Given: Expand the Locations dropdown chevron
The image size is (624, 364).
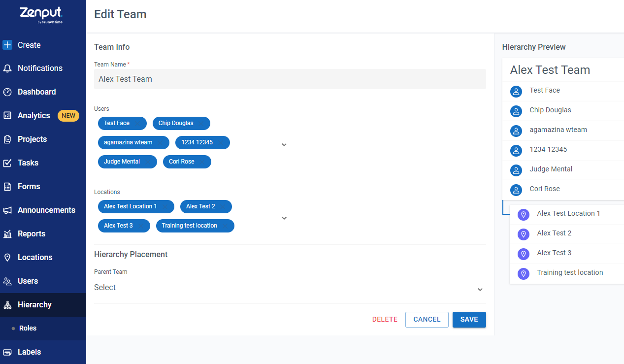Looking at the screenshot, I should (284, 218).
